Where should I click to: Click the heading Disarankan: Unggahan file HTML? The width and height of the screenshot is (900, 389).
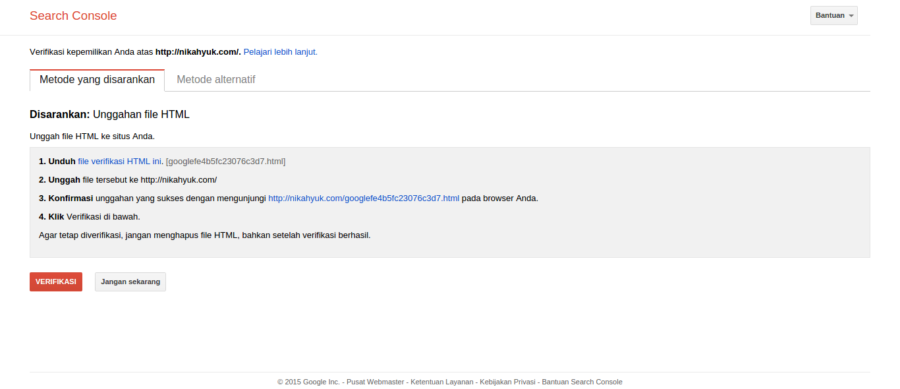[110, 115]
